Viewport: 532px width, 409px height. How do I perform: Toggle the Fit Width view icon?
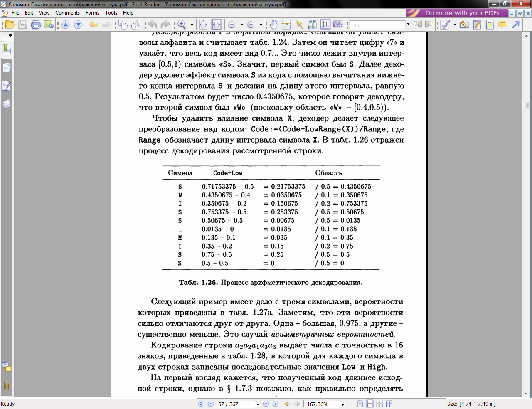[x=216, y=25]
